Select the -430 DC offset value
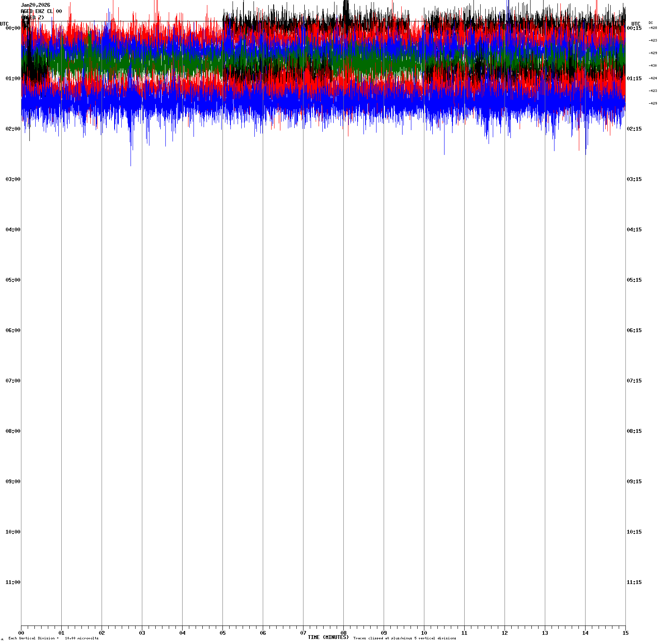The width and height of the screenshot is (659, 644). [x=653, y=65]
